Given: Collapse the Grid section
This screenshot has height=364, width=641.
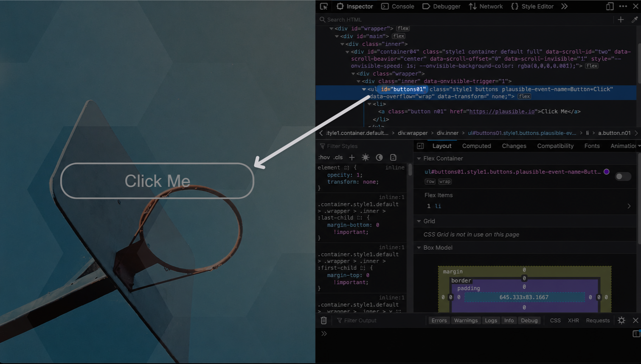Looking at the screenshot, I should (x=419, y=221).
